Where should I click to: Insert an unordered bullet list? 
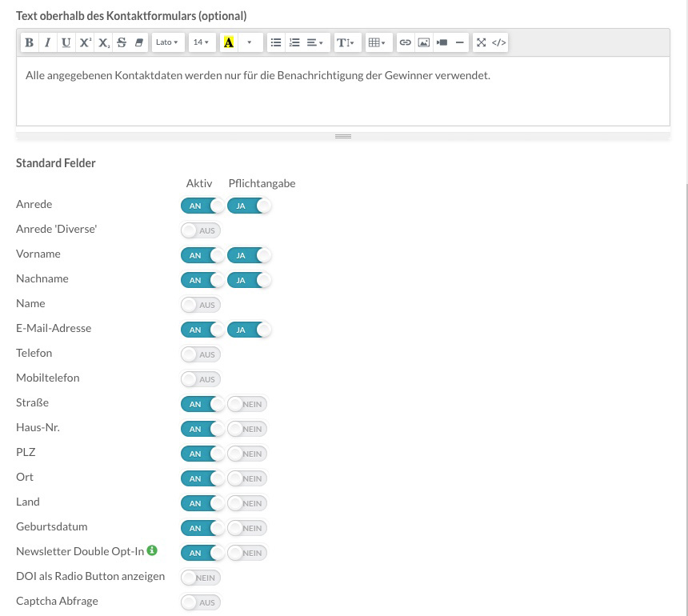pos(276,42)
